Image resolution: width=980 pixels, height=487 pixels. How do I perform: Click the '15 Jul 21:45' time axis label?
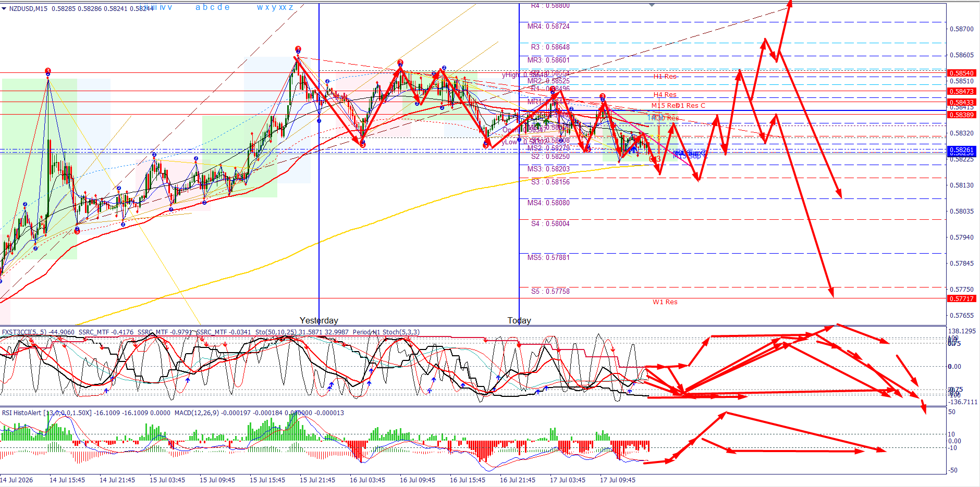click(317, 480)
